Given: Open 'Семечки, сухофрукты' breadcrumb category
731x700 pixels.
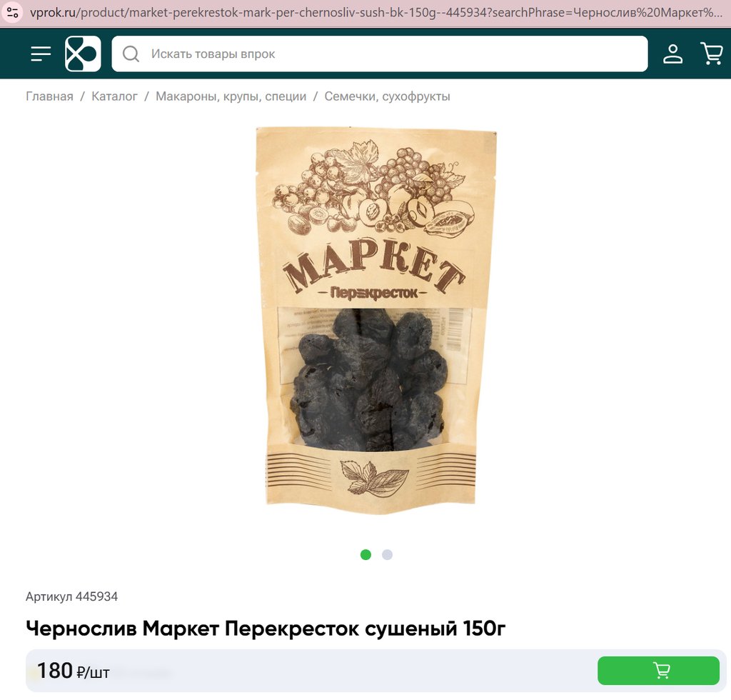Looking at the screenshot, I should tap(387, 96).
